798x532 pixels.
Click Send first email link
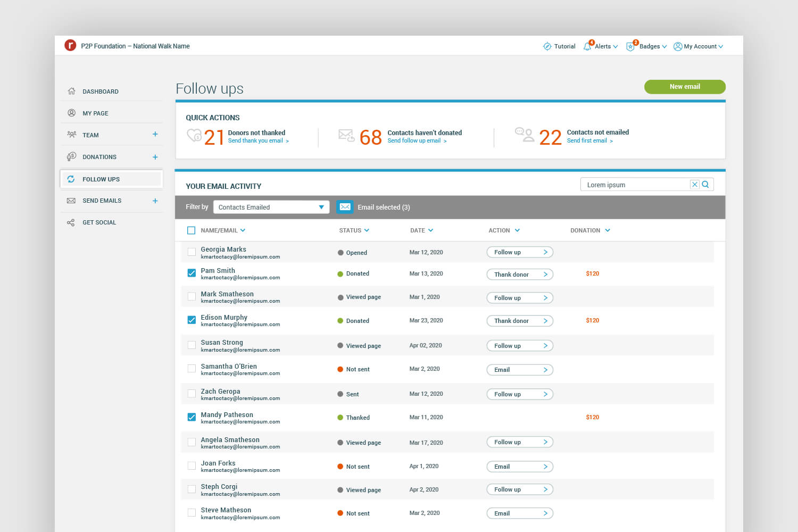click(x=589, y=141)
